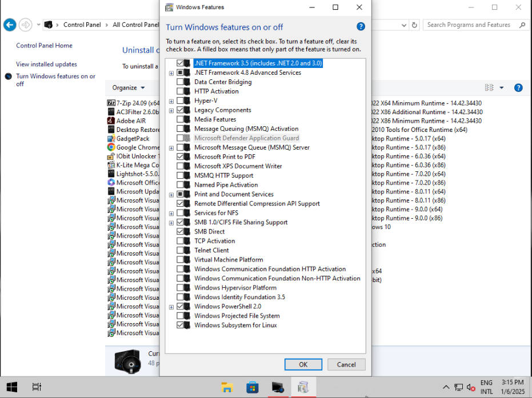The image size is (532, 398).
Task: Uncheck Microsoft Print to PDF
Action: tap(180, 156)
